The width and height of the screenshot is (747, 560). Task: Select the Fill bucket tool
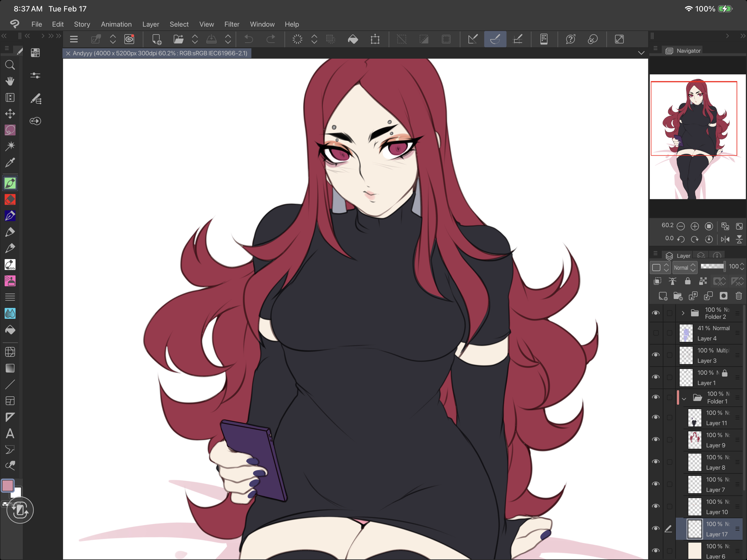10,330
